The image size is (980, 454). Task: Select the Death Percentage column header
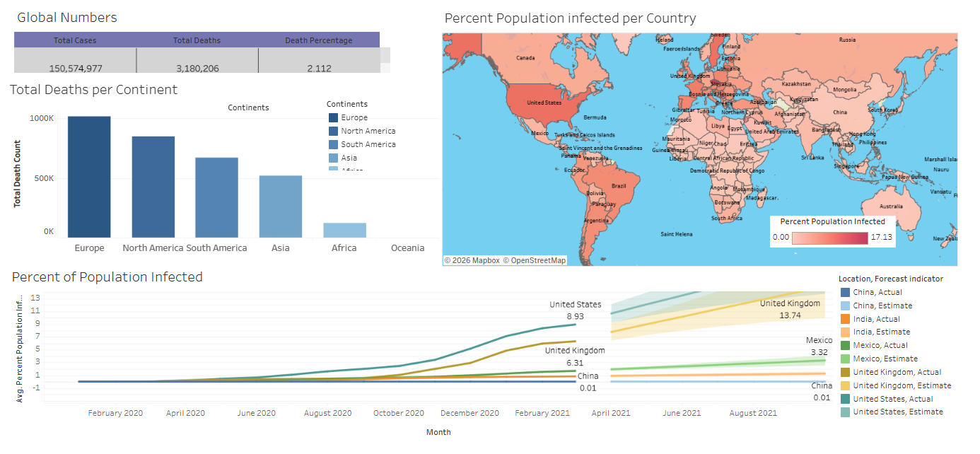[x=318, y=40]
